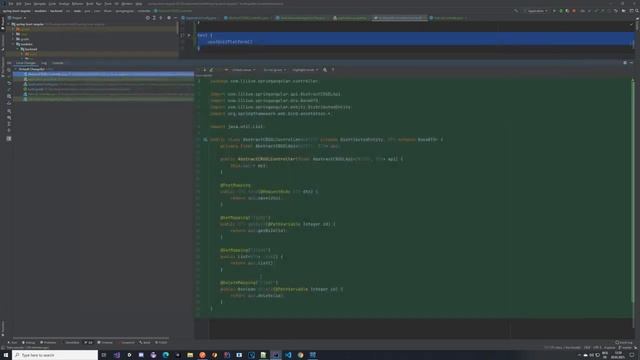
Task: Open the diff viewer settings gear
Action: point(325,70)
